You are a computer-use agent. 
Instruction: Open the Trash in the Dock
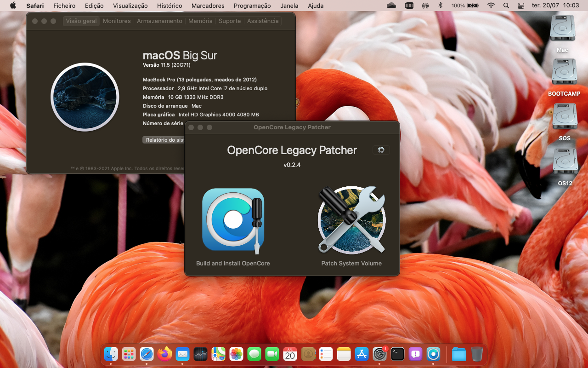pos(477,354)
